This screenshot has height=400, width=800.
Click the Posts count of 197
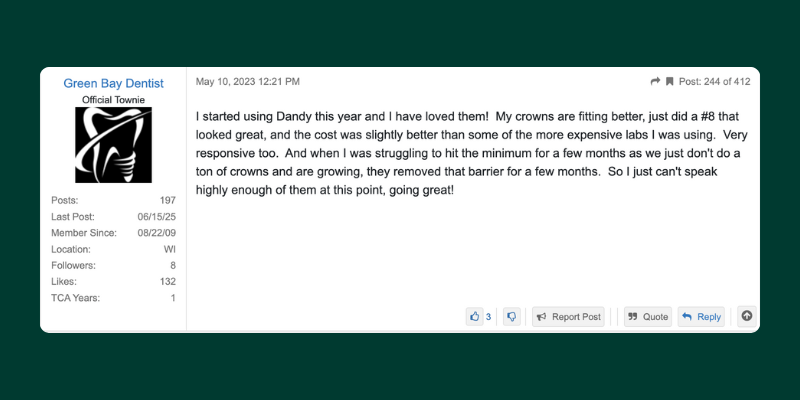(x=167, y=200)
